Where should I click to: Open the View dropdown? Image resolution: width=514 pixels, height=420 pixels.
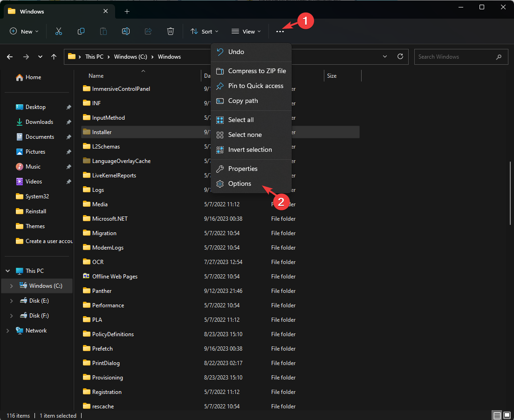(x=246, y=32)
